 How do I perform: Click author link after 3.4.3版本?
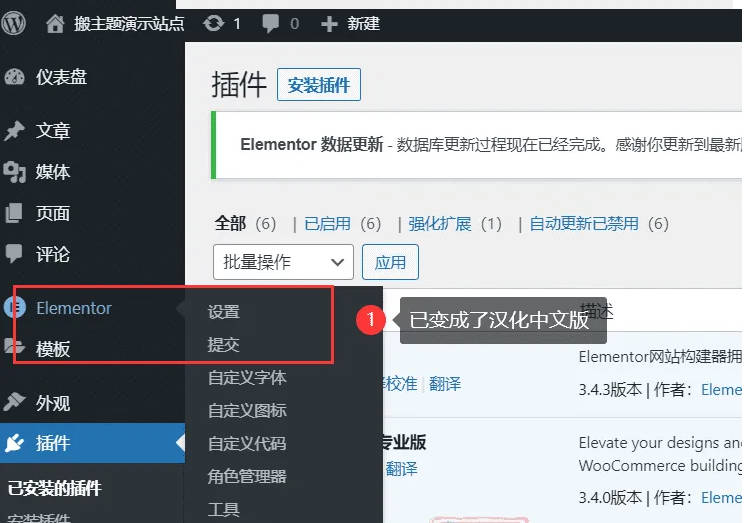722,390
